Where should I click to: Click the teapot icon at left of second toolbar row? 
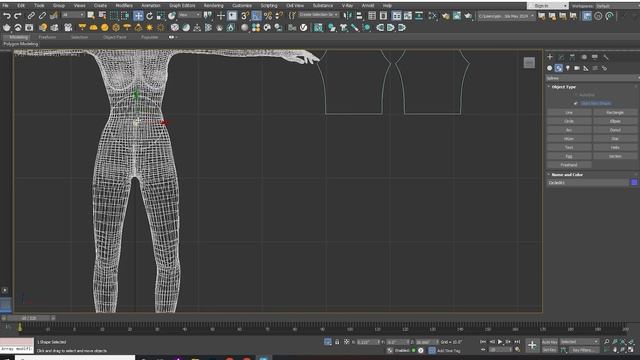[x=7, y=27]
